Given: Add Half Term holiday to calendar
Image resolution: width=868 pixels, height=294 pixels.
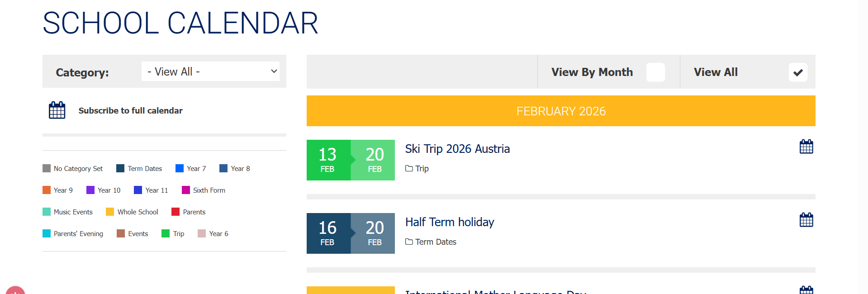Looking at the screenshot, I should (806, 220).
